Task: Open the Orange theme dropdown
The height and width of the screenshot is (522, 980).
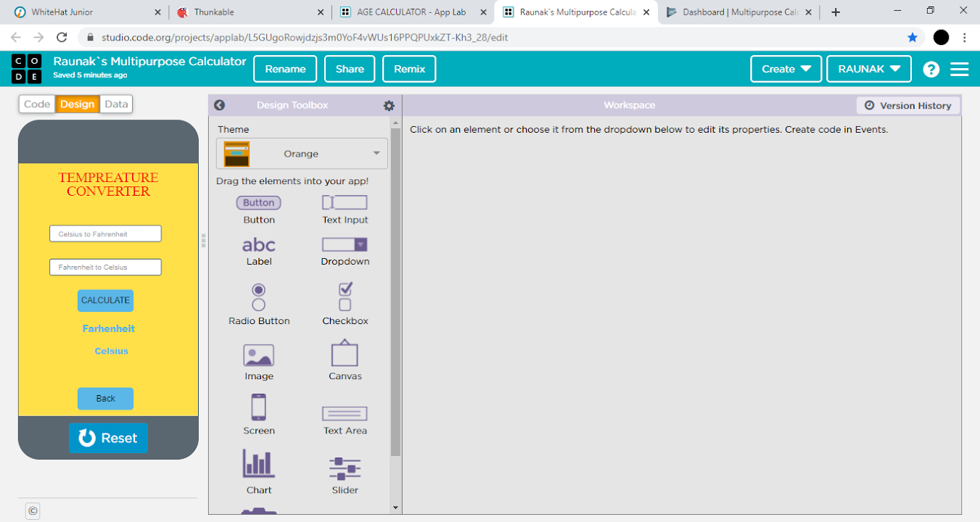Action: [302, 154]
